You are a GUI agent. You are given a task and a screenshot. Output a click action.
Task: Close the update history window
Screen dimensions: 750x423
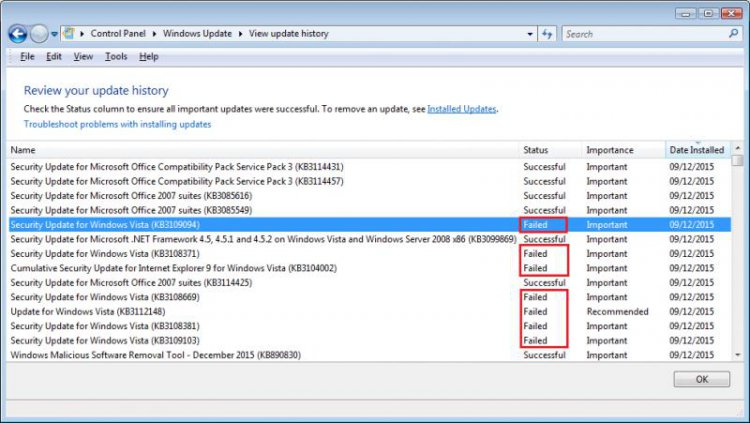732,14
